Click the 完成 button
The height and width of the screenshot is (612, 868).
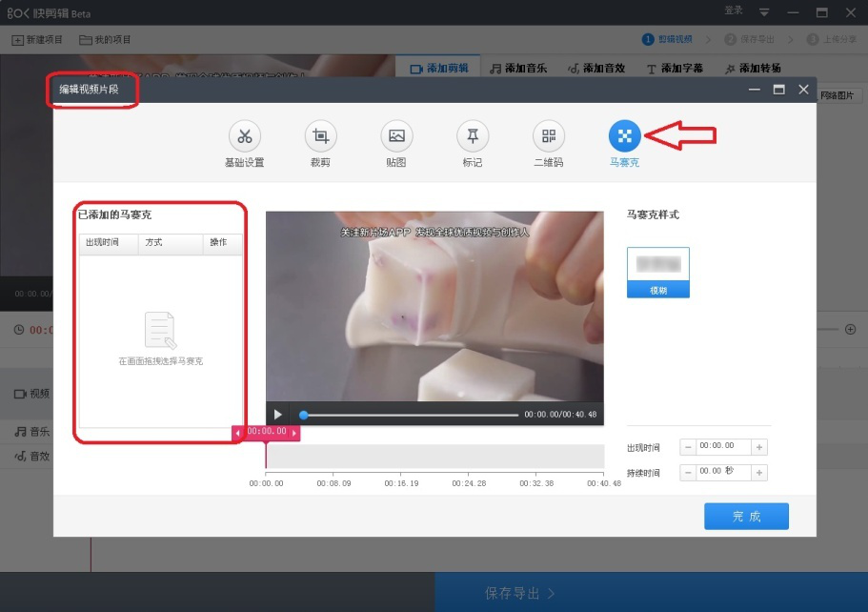point(746,516)
